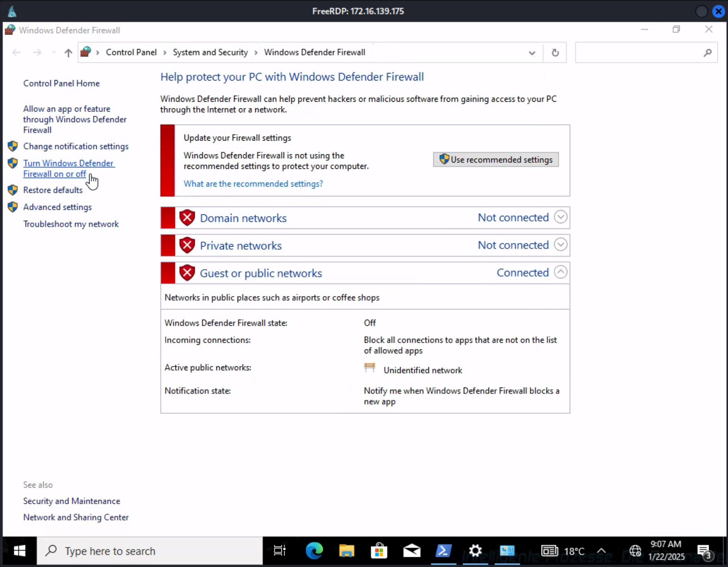This screenshot has height=567, width=728.
Task: Switch to Control Panel taskbar item
Action: 507,551
